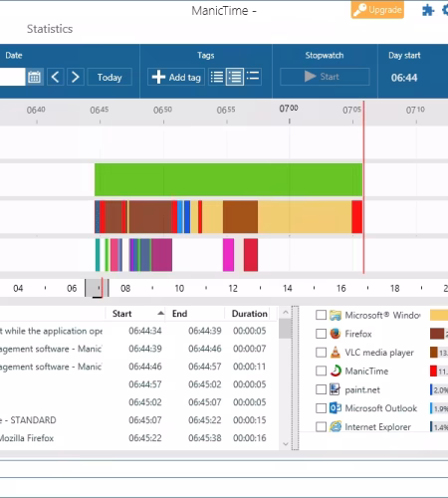
Task: Select the Mozilla Firefox row at 06:45:22
Action: pyautogui.click(x=138, y=438)
